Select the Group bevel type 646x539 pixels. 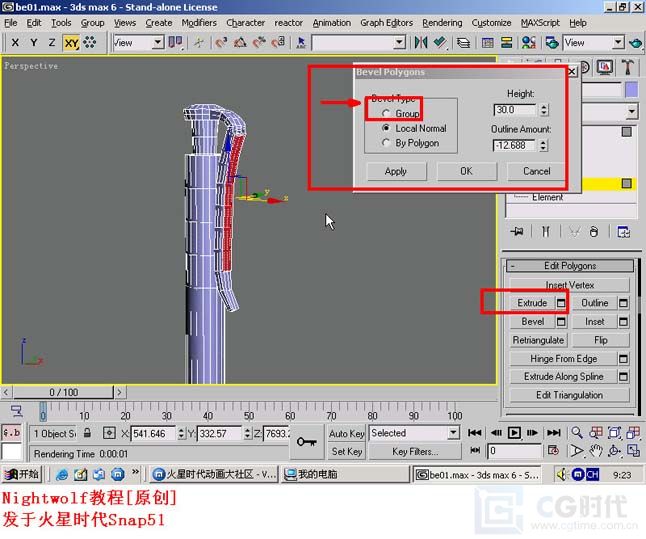(386, 113)
